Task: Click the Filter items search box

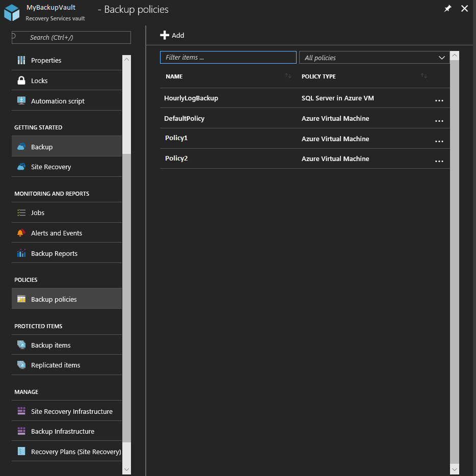Action: tap(228, 57)
